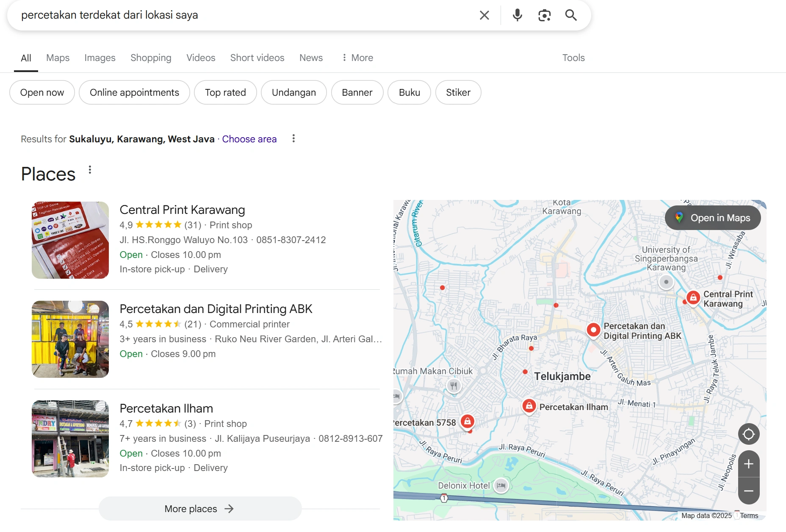Viewport: 786px width, 532px height.
Task: Switch to the News tab
Action: (311, 58)
